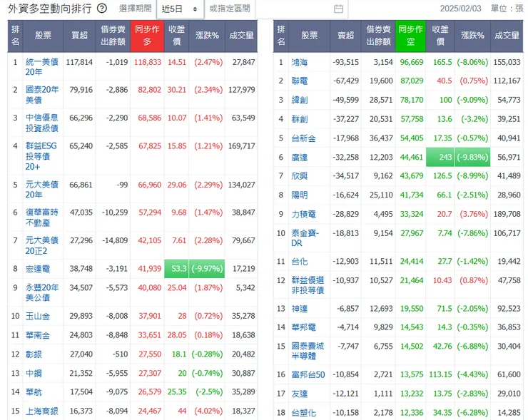Open stock link 華邦電
The width and height of the screenshot is (528, 420).
coord(303,327)
